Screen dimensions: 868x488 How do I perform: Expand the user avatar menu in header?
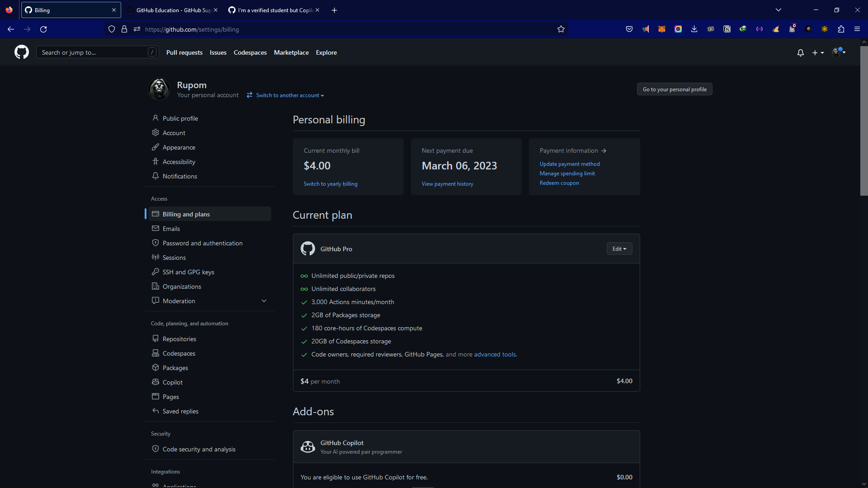(x=839, y=52)
